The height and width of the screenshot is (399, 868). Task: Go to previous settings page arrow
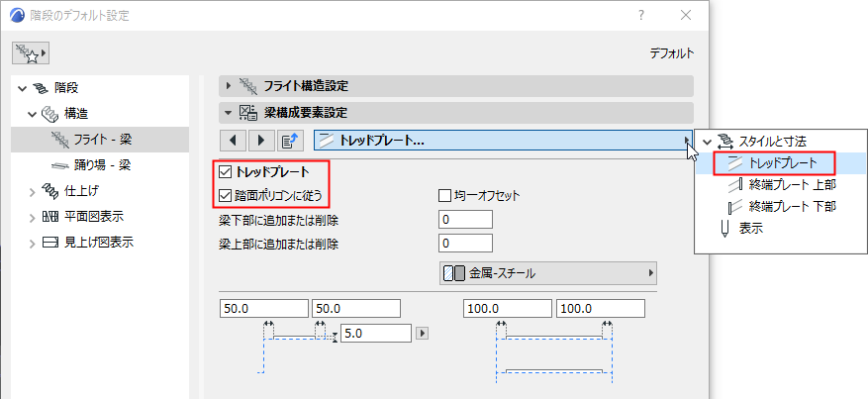tap(233, 141)
